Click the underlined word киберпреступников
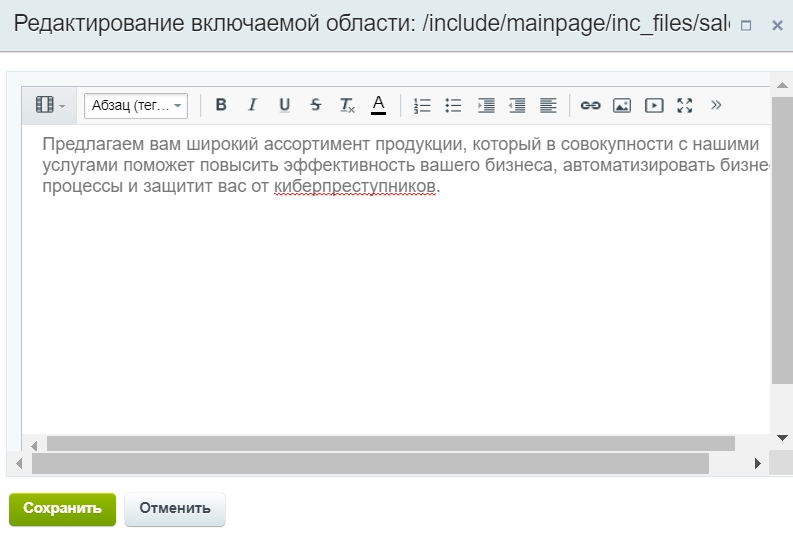The width and height of the screenshot is (793, 539). 355,186
